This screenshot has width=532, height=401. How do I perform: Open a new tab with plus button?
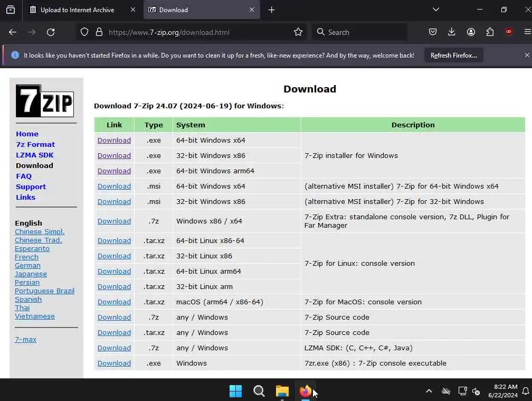click(271, 10)
